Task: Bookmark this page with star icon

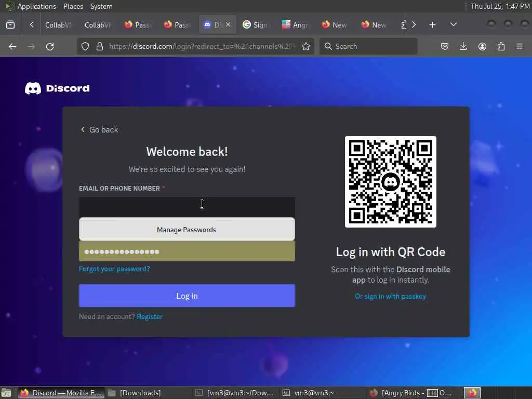Action: point(305,46)
